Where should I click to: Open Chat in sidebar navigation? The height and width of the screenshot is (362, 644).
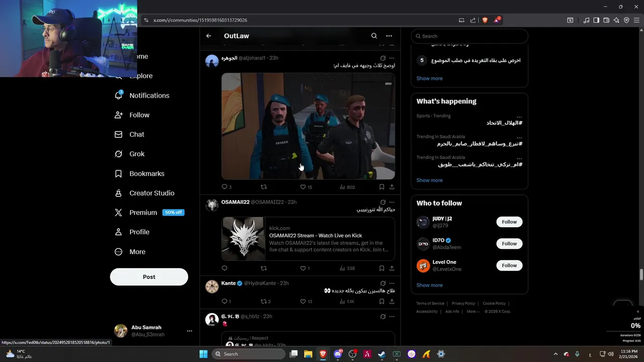(x=129, y=134)
